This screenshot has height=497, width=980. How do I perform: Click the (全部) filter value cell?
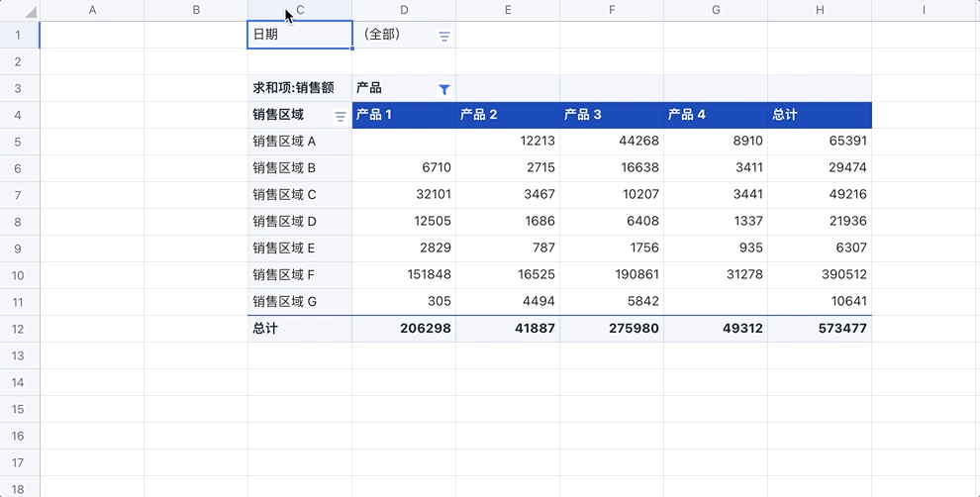point(404,35)
